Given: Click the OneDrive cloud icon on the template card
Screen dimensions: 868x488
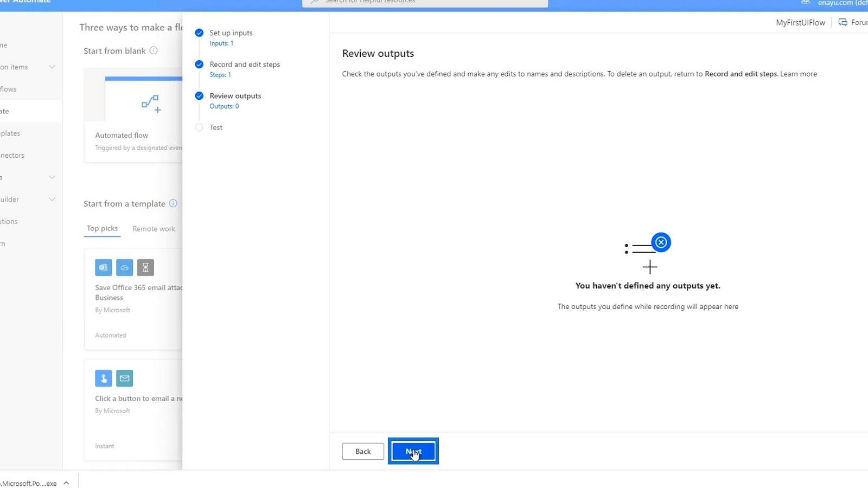Looking at the screenshot, I should 124,267.
